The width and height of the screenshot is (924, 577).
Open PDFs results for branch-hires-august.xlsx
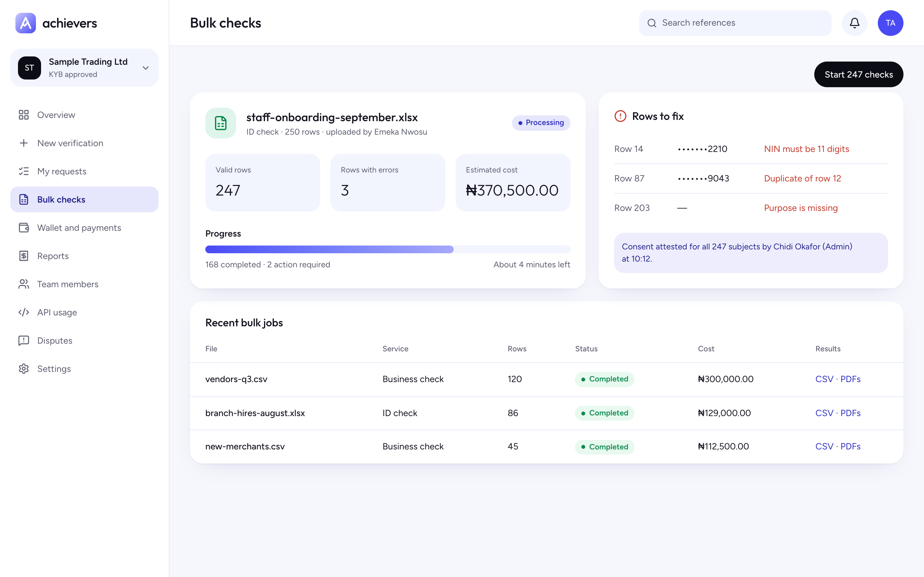pyautogui.click(x=850, y=413)
